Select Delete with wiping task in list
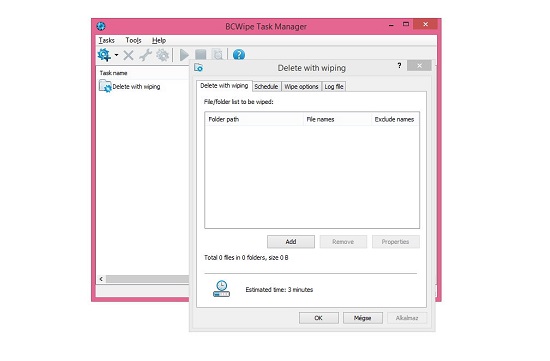Screen dimensions: 550x361 tap(129, 86)
